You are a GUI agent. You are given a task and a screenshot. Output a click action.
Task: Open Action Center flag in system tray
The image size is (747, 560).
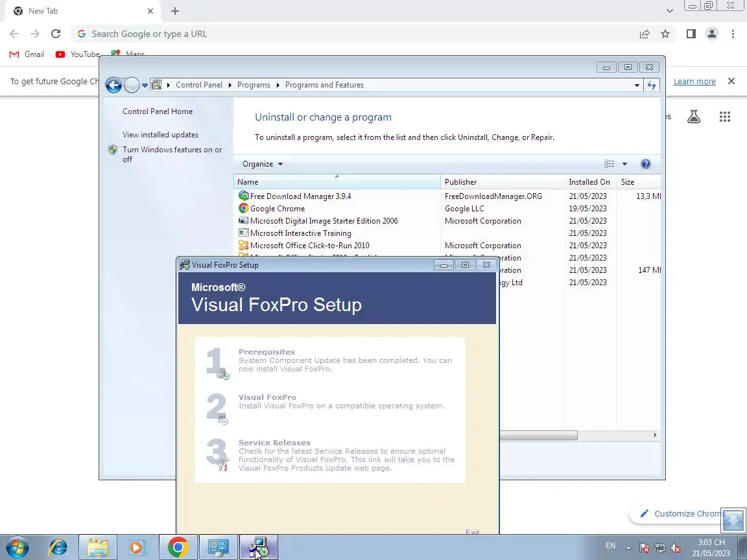[x=644, y=548]
